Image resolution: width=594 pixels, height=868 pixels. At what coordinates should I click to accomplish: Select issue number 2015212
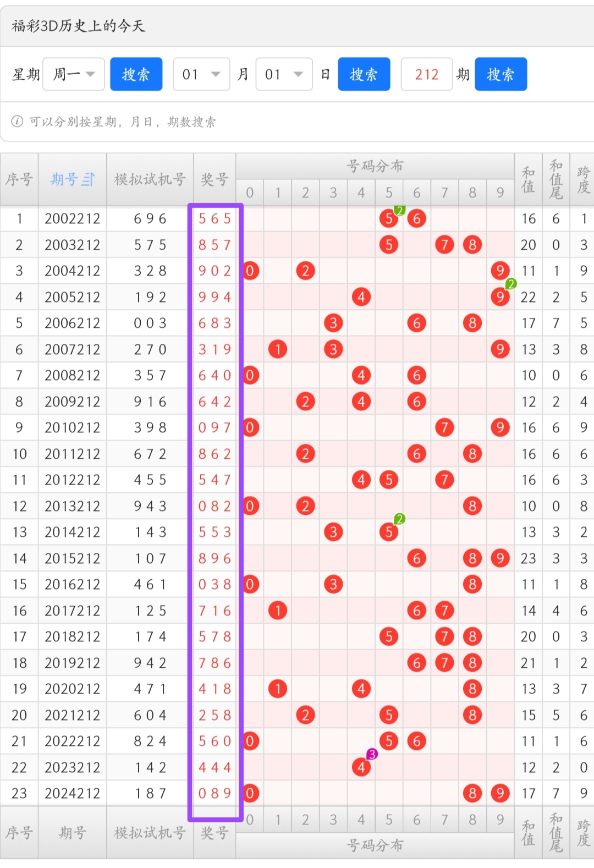73,558
